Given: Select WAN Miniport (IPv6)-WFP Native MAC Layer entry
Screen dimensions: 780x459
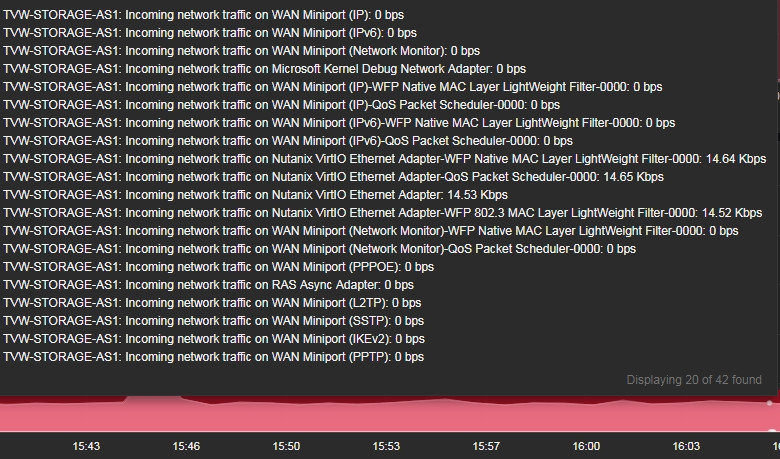Looking at the screenshot, I should [x=339, y=122].
